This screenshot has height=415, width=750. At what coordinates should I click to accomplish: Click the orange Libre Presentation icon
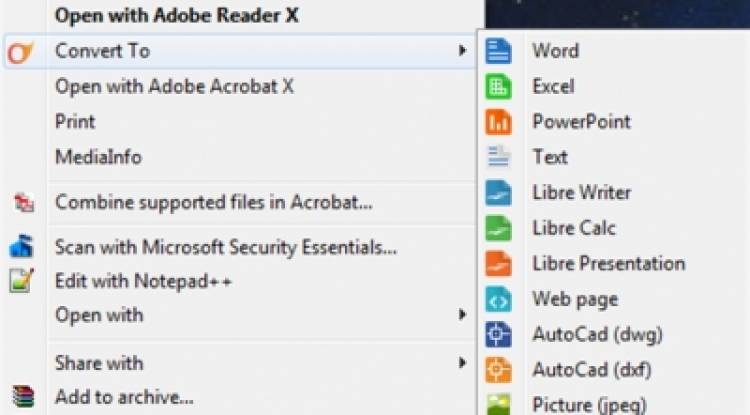coord(498,263)
